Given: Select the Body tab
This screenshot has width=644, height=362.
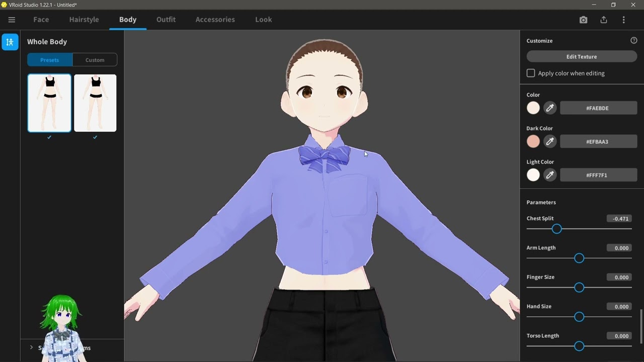Looking at the screenshot, I should pos(128,20).
